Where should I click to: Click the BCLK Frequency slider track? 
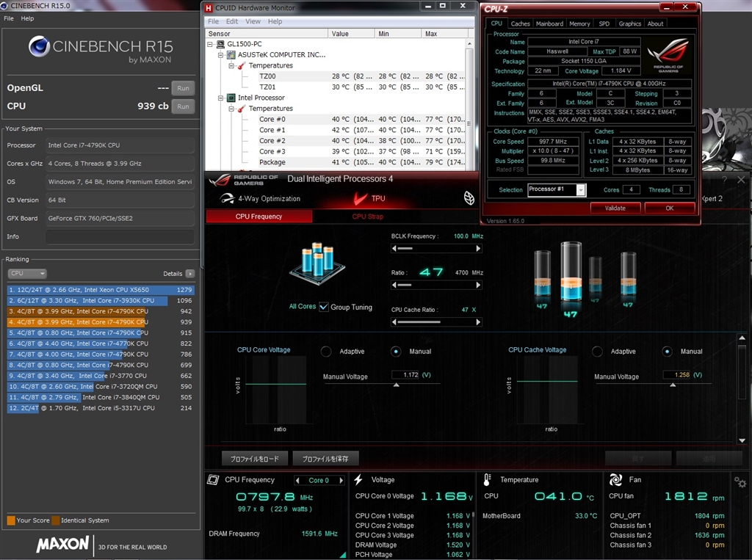[436, 248]
